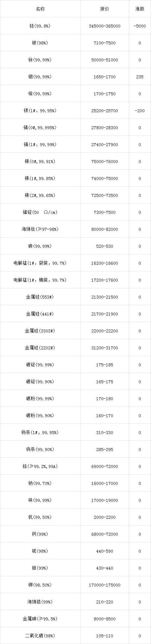Select the 二氧化硒(98%) name cell

(x=40, y=636)
